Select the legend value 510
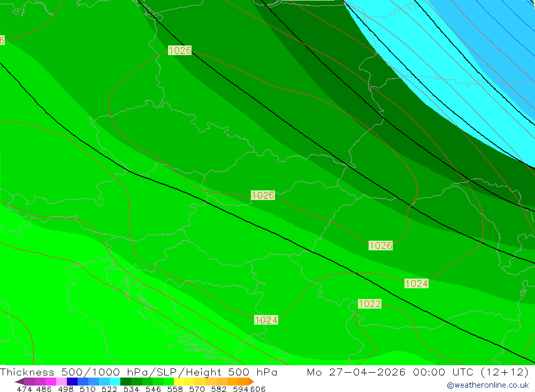Image resolution: width=535 pixels, height=392 pixels. [x=87, y=389]
